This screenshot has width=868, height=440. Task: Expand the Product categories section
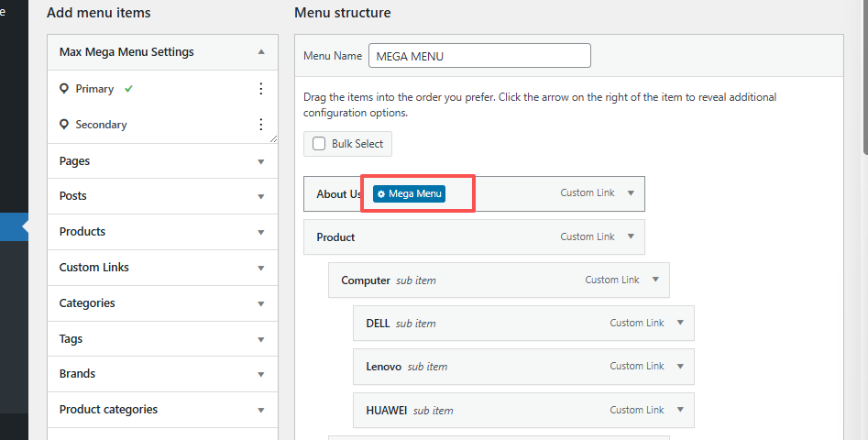pos(261,411)
